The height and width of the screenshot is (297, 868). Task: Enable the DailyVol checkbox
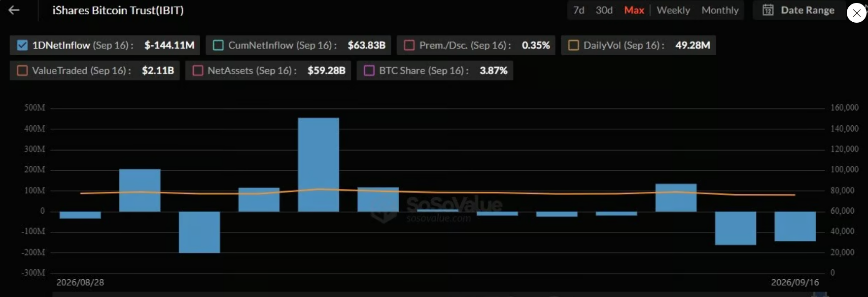tap(573, 45)
